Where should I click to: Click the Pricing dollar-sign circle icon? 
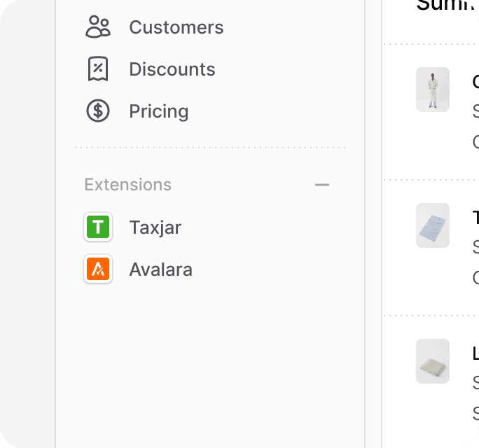(x=98, y=111)
